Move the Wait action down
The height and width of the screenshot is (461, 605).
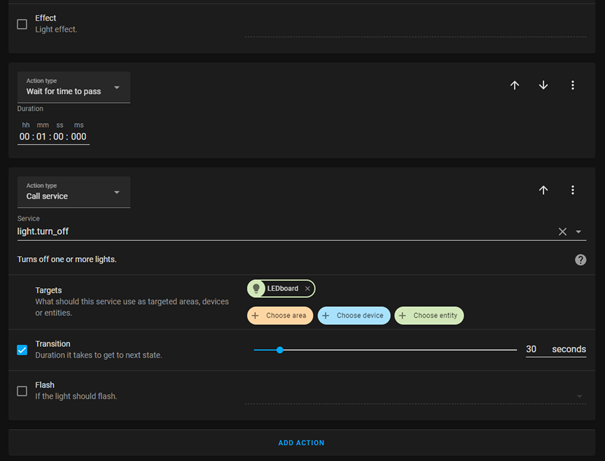[543, 85]
